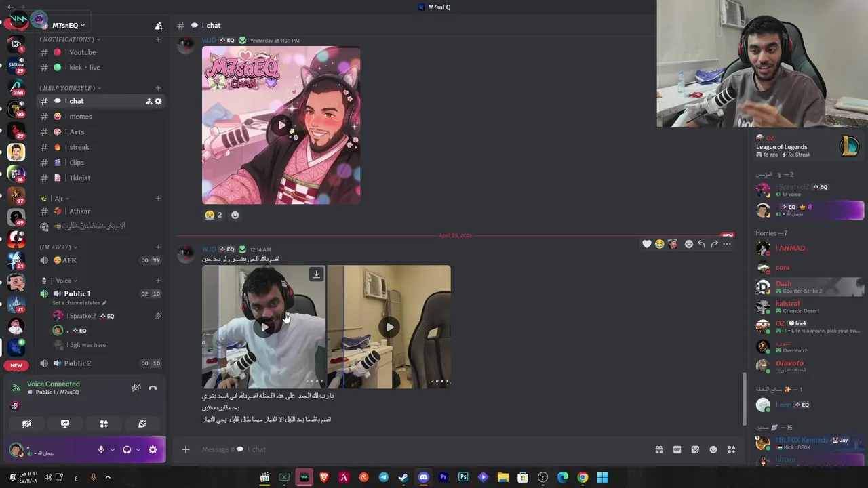Play the right gaming chair video

pyautogui.click(x=389, y=327)
